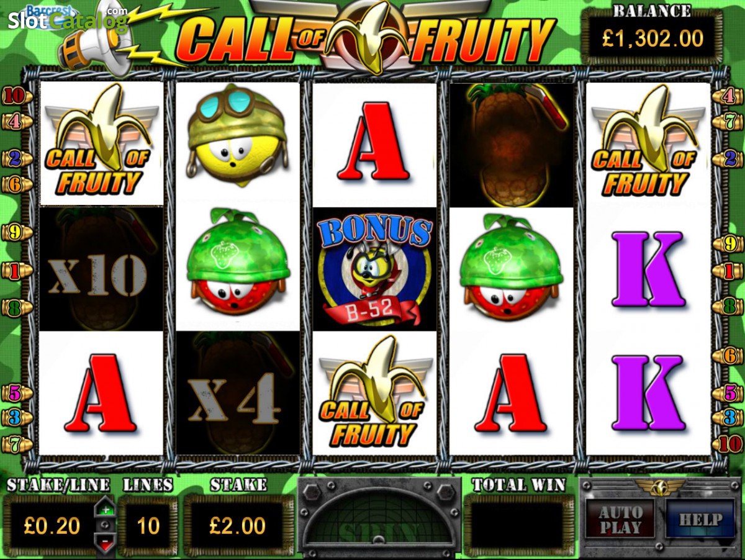The height and width of the screenshot is (560, 745).
Task: Start AUTO PLAY mode
Action: (620, 520)
